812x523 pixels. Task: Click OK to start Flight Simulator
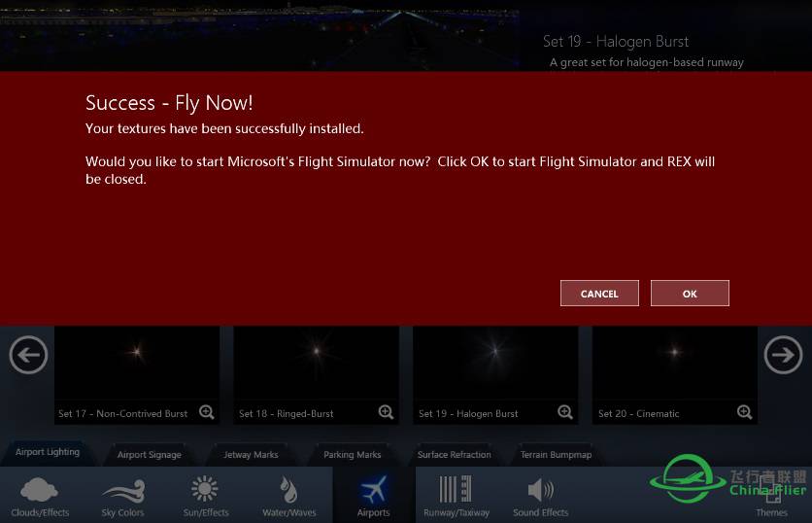[690, 294]
